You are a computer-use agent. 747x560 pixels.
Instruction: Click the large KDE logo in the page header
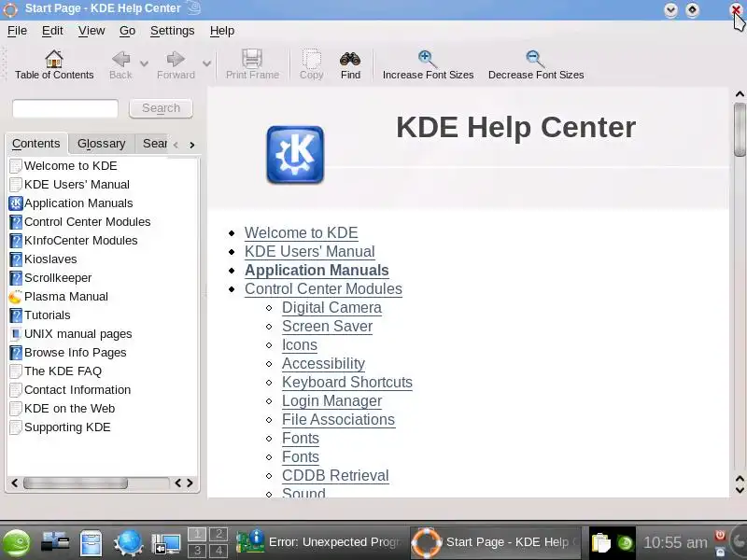(295, 154)
